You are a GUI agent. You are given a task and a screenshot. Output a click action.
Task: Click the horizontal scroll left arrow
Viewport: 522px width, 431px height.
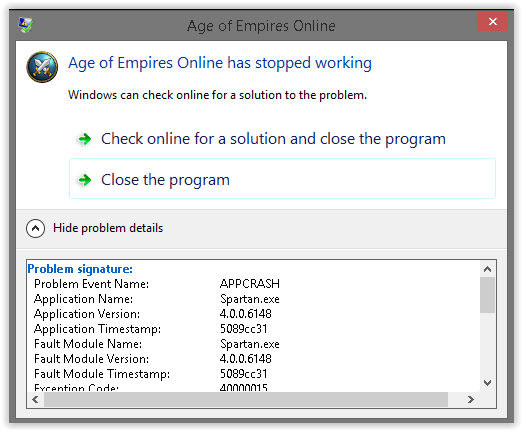tap(35, 399)
